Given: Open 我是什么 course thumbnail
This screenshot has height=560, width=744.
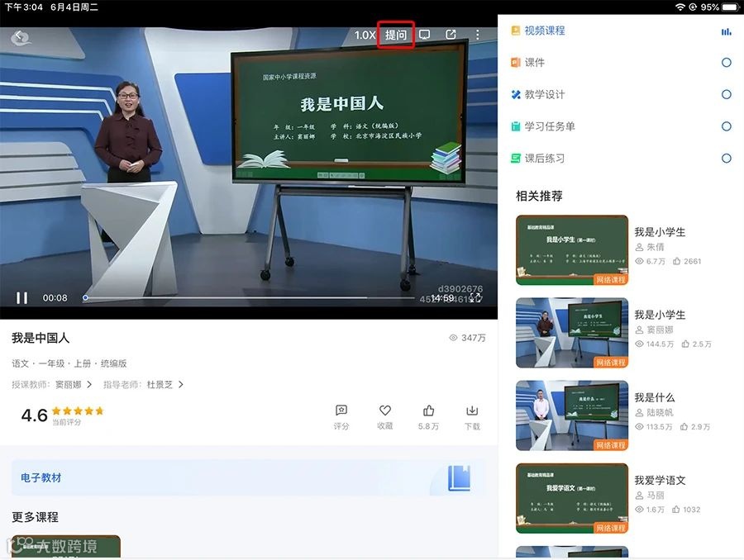Looking at the screenshot, I should (x=572, y=415).
